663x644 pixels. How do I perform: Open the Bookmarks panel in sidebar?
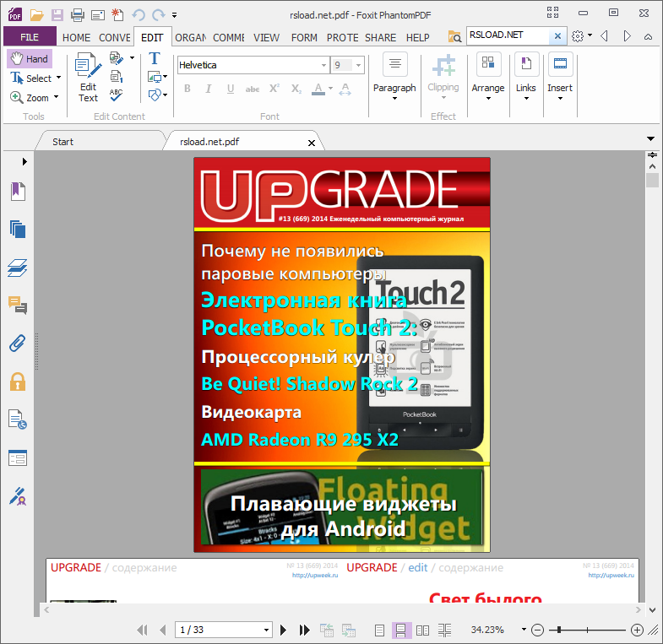(x=18, y=192)
